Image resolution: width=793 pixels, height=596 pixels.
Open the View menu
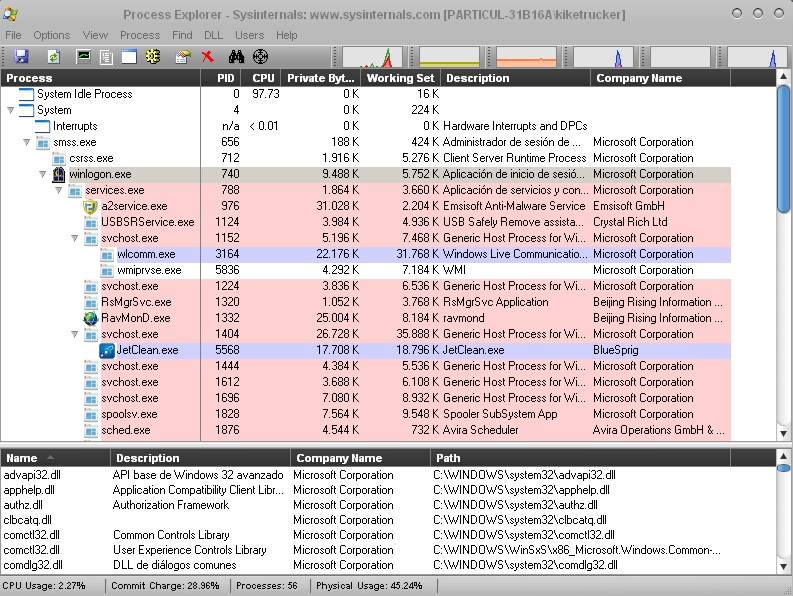pyautogui.click(x=95, y=35)
